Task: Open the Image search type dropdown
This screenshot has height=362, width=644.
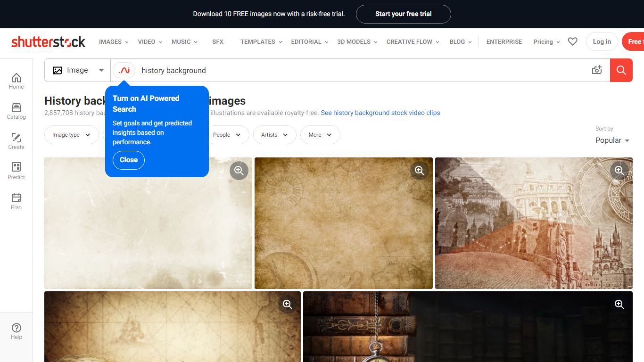Action: pos(78,70)
